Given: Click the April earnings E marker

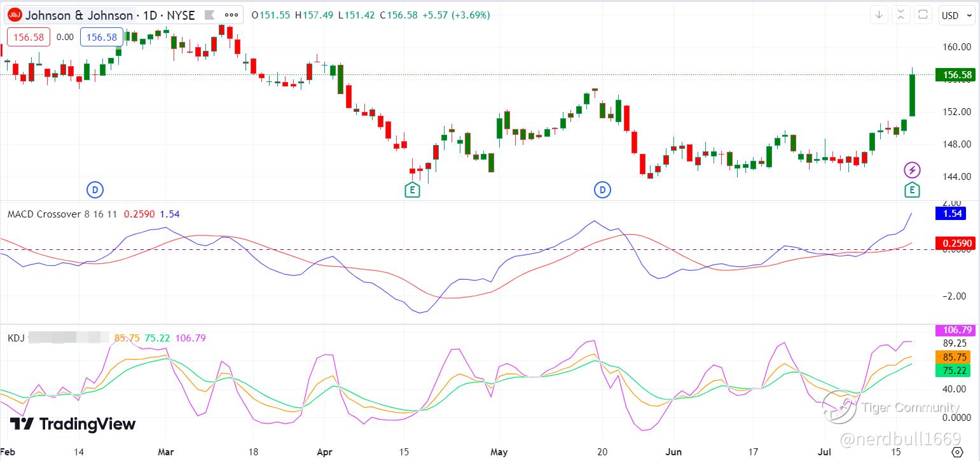Looking at the screenshot, I should (x=412, y=189).
